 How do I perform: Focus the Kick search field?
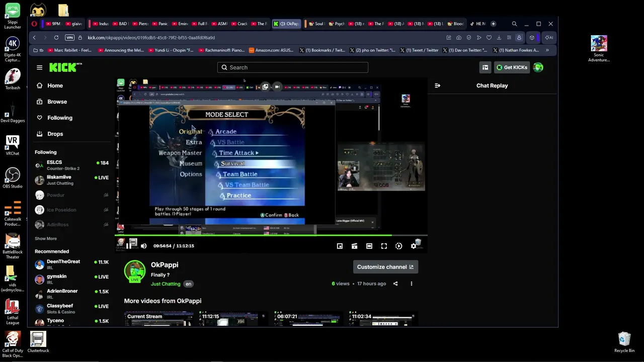click(x=293, y=67)
